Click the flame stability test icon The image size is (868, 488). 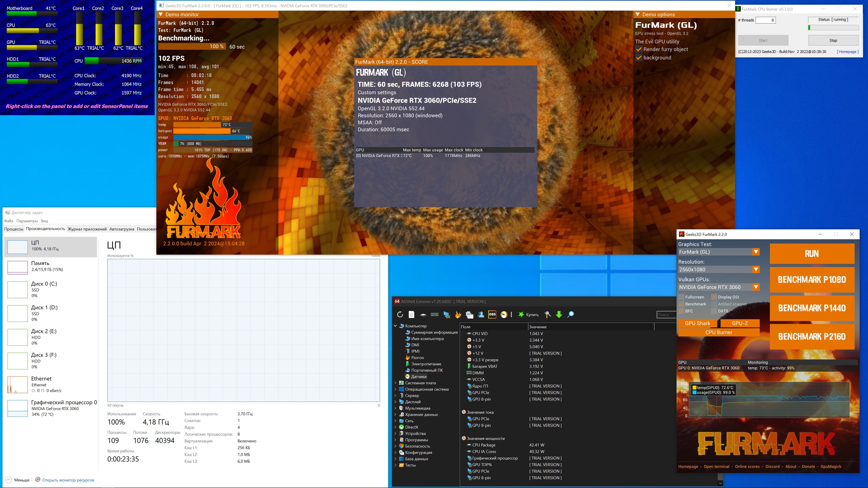[x=458, y=314]
